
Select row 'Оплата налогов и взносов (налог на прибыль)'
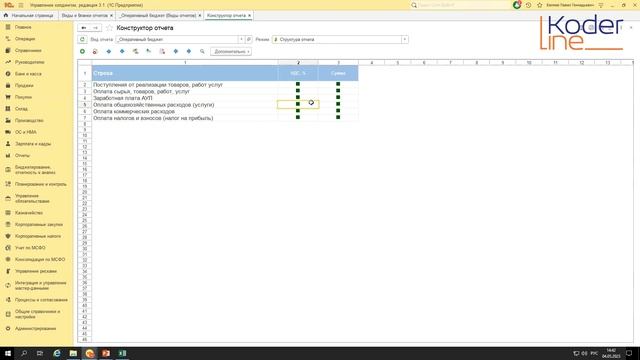(184, 118)
